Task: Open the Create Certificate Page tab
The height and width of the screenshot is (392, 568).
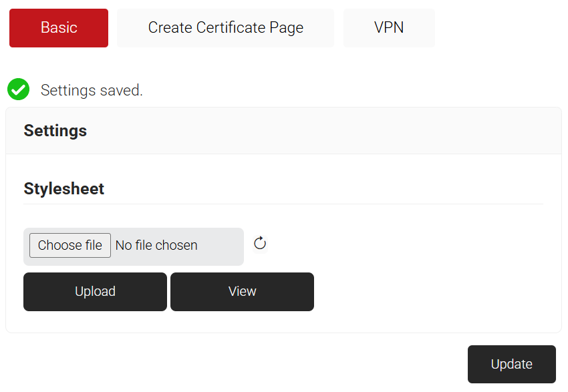Action: click(225, 28)
